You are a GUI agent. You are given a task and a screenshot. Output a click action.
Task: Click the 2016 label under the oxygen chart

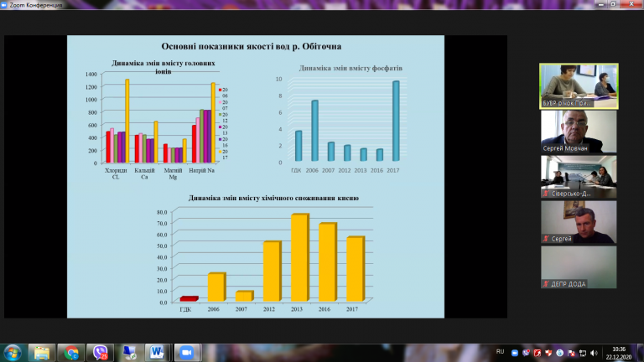pyautogui.click(x=324, y=309)
